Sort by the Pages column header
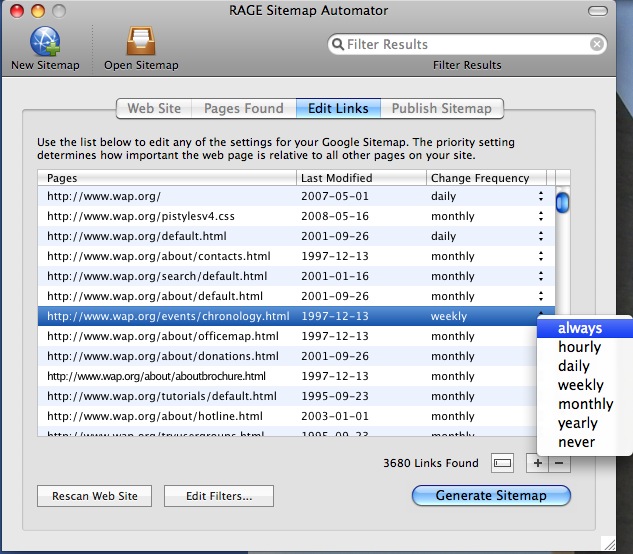The image size is (633, 554). point(167,178)
